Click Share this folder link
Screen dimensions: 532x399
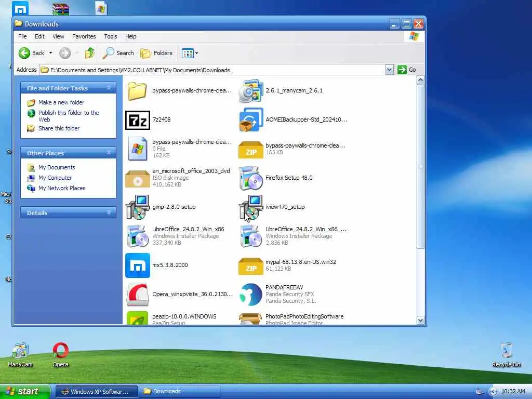click(x=59, y=128)
